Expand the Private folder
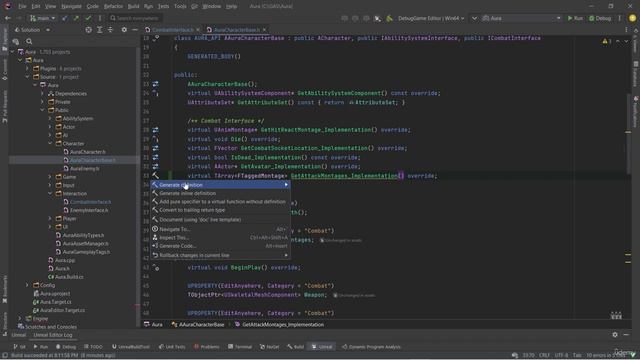This screenshot has width=640, height=360. coord(42,102)
